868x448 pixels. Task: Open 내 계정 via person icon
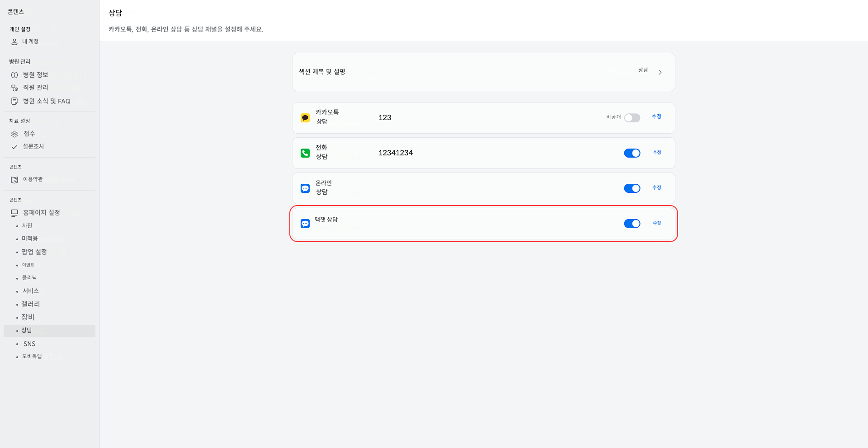click(14, 42)
